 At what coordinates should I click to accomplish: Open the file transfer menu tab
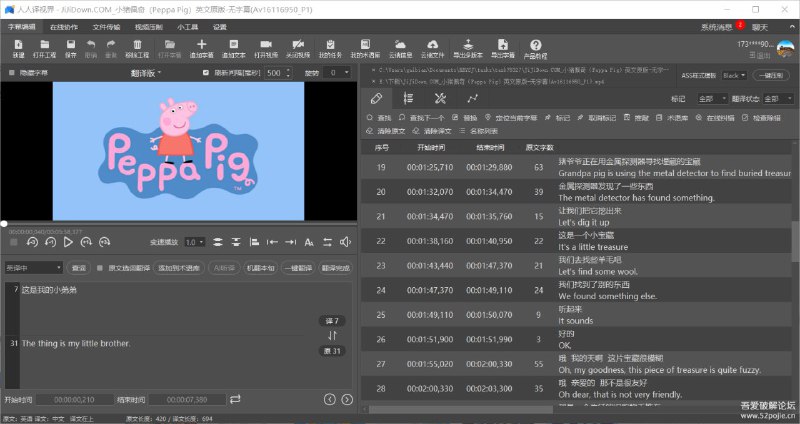click(106, 27)
